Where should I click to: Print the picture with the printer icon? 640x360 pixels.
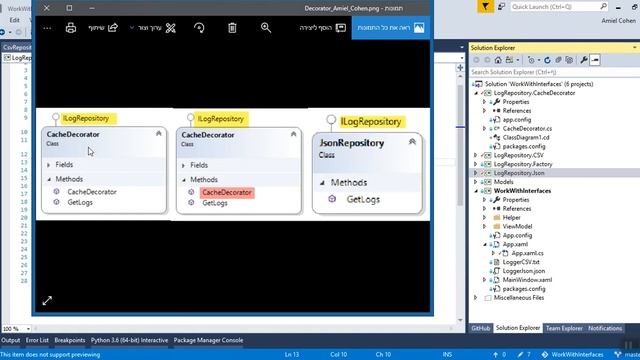pyautogui.click(x=71, y=28)
